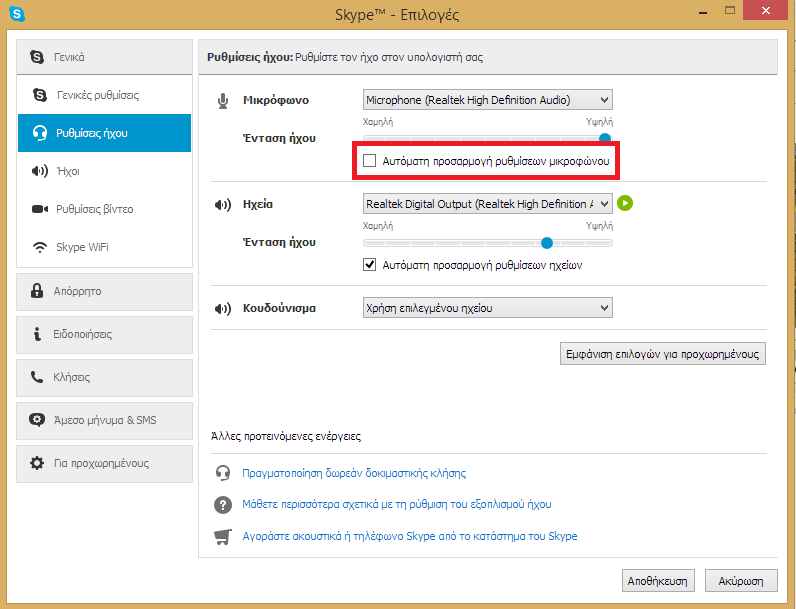This screenshot has width=796, height=609.
Task: Click the speaker icon beside Ηχεία
Action: tap(223, 205)
